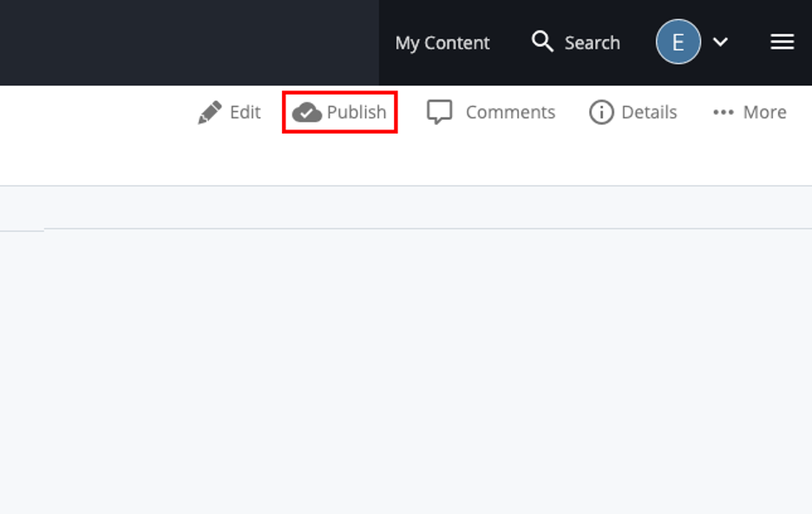The height and width of the screenshot is (514, 812).
Task: Select the Search text label
Action: coord(592,43)
